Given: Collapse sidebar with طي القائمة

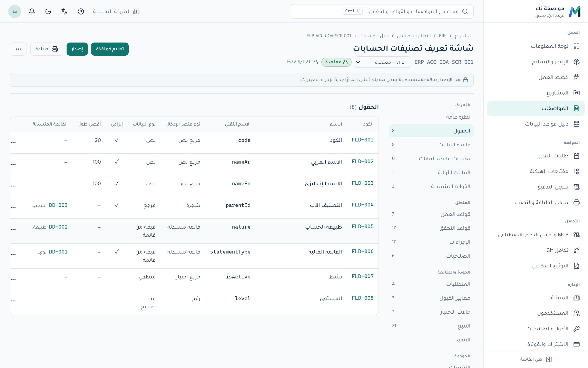Looking at the screenshot, I should point(536,359).
